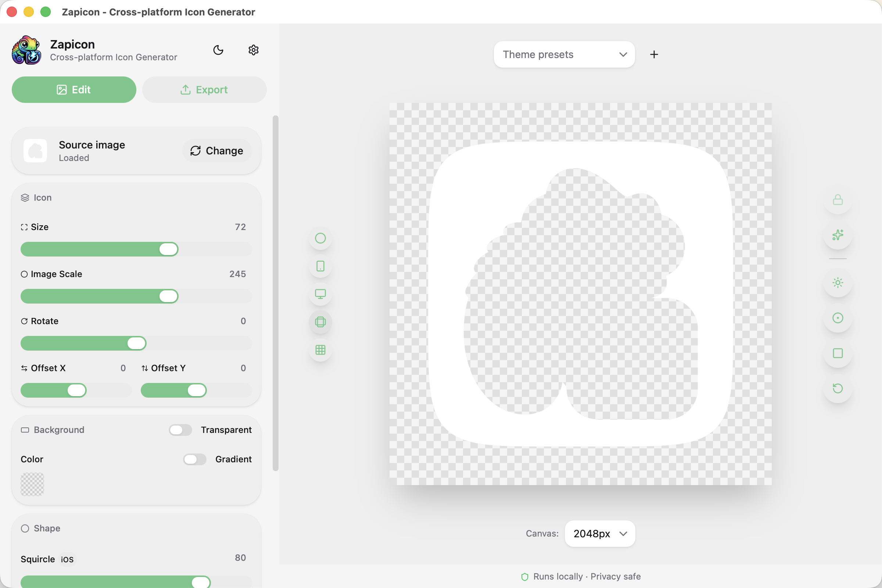This screenshot has height=588, width=882.
Task: Click the sun brightness toggle icon
Action: click(x=838, y=283)
